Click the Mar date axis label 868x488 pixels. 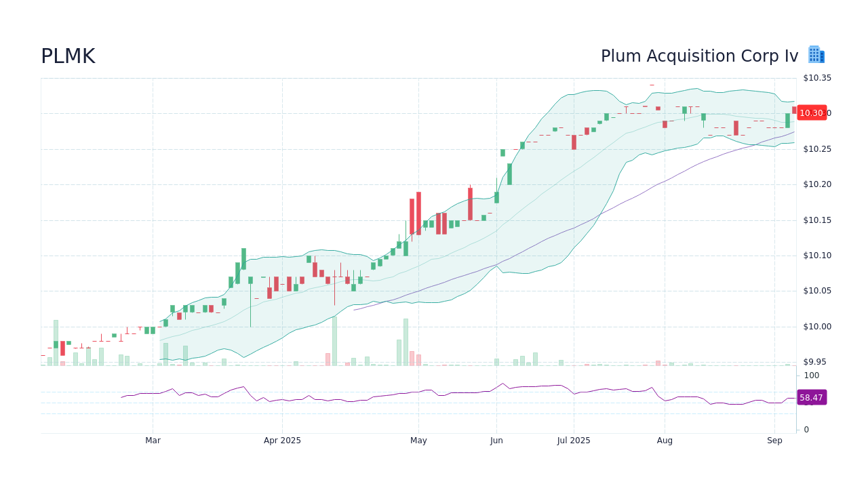[x=153, y=441]
